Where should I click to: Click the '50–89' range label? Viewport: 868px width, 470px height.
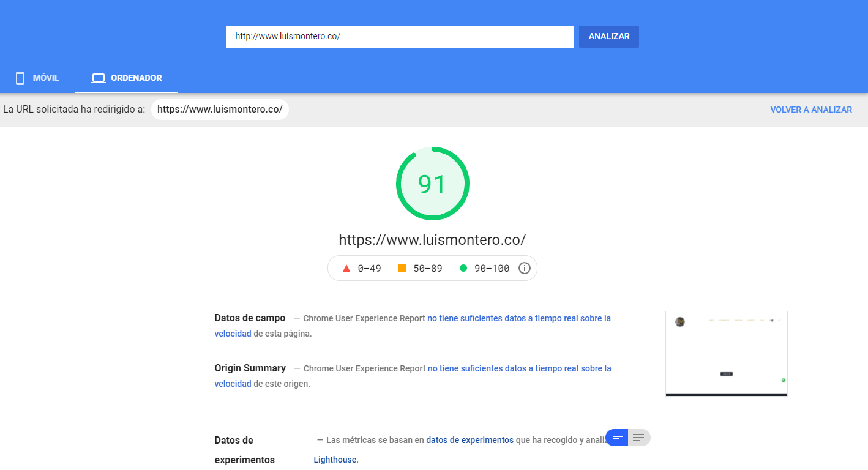(428, 268)
